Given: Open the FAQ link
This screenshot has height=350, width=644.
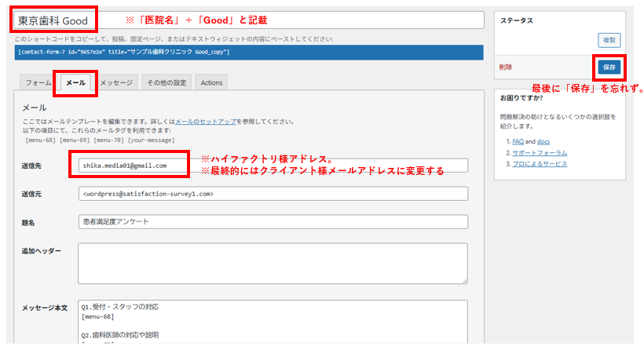Looking at the screenshot, I should point(518,142).
